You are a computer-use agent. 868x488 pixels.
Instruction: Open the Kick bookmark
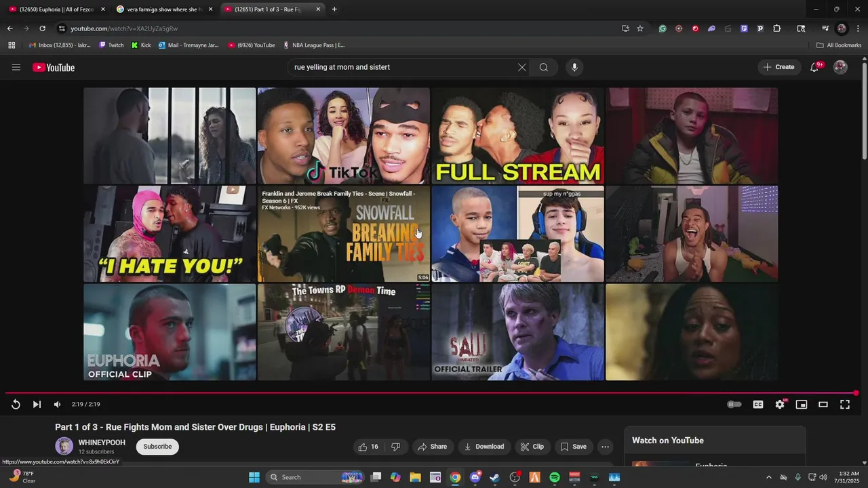[x=141, y=45]
